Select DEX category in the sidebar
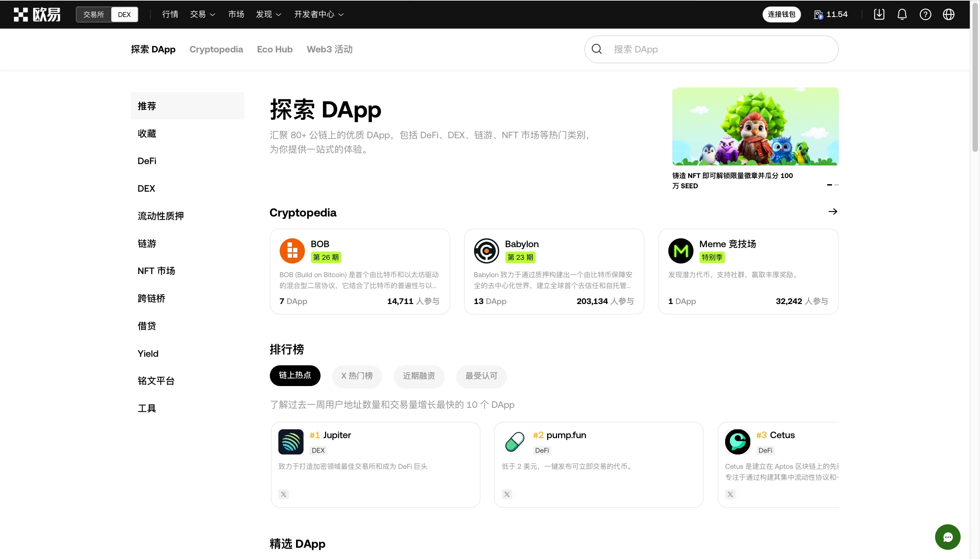Image resolution: width=980 pixels, height=559 pixels. tap(187, 189)
